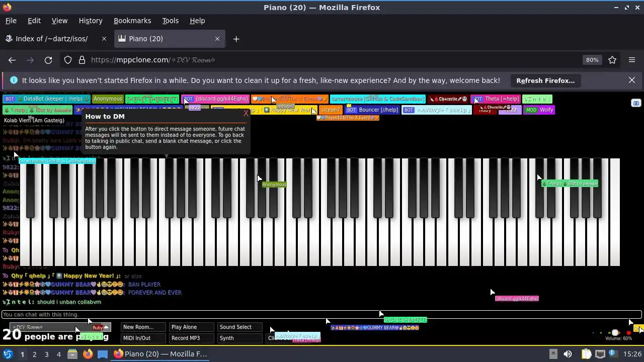Open the Help menu
This screenshot has width=644, height=362.
[197, 21]
